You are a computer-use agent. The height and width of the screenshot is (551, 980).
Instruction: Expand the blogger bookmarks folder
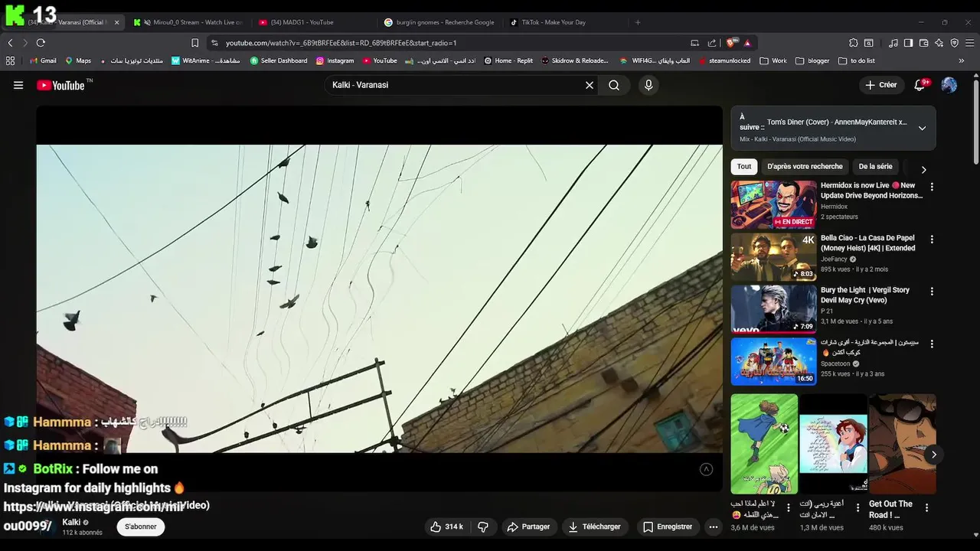coord(812,60)
